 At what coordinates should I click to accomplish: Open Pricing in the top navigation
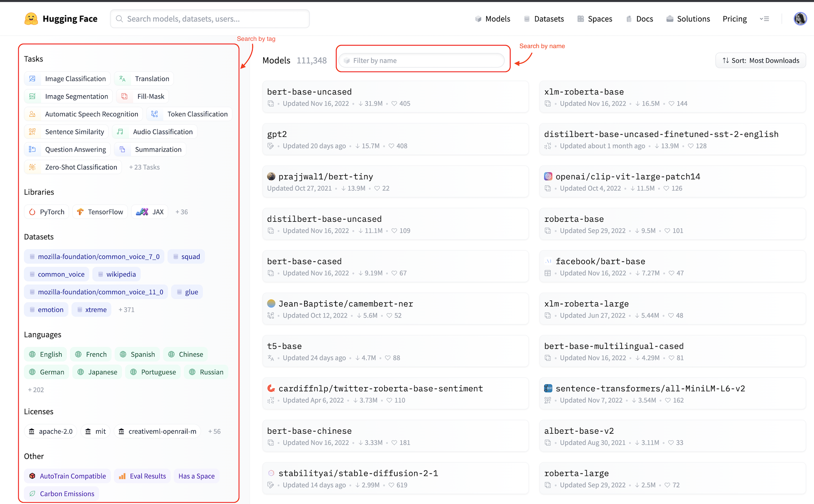click(x=734, y=19)
